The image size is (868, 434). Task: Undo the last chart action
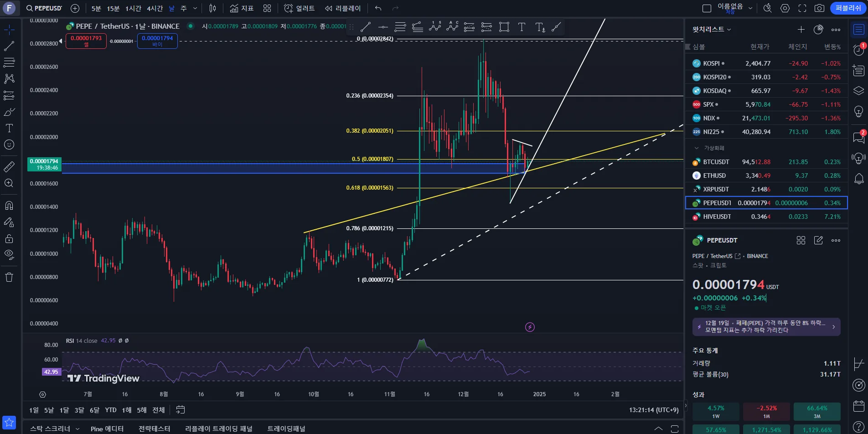coord(378,8)
